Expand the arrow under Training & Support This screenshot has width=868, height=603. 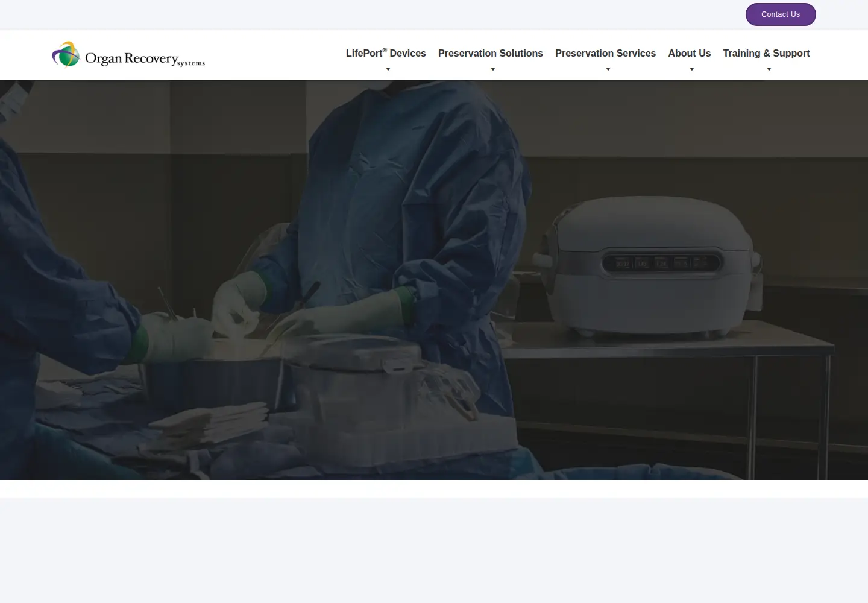point(769,69)
